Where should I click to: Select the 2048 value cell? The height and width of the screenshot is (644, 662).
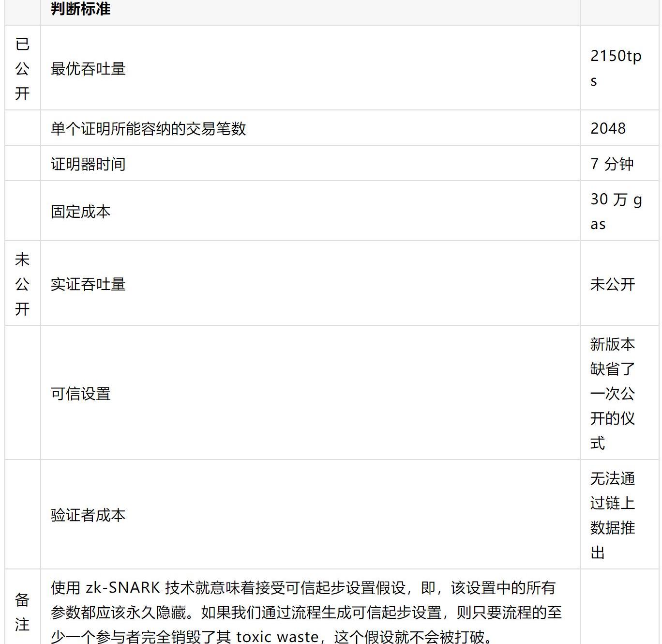click(x=608, y=128)
